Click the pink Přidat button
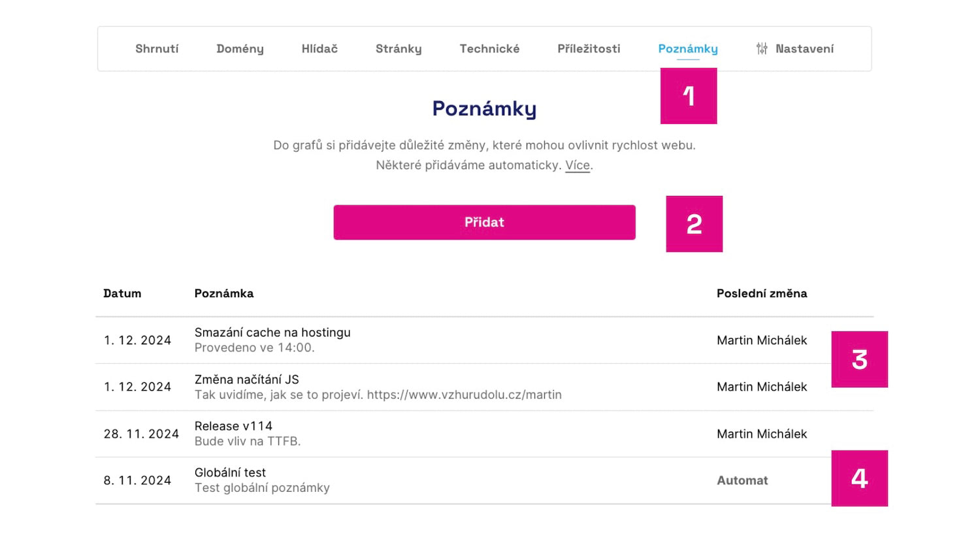The image size is (980, 550). 484,222
